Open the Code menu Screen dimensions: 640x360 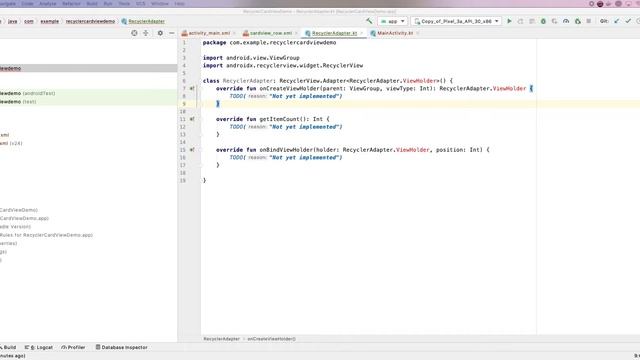tap(27, 4)
